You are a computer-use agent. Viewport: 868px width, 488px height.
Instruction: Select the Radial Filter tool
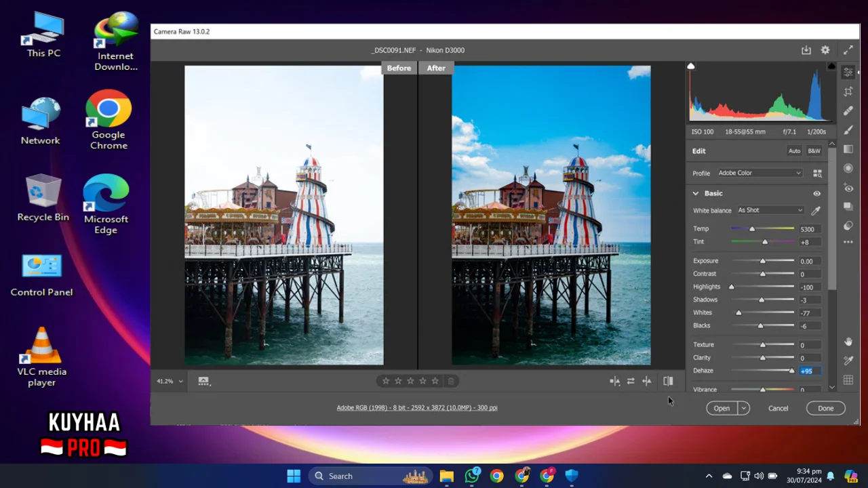848,168
